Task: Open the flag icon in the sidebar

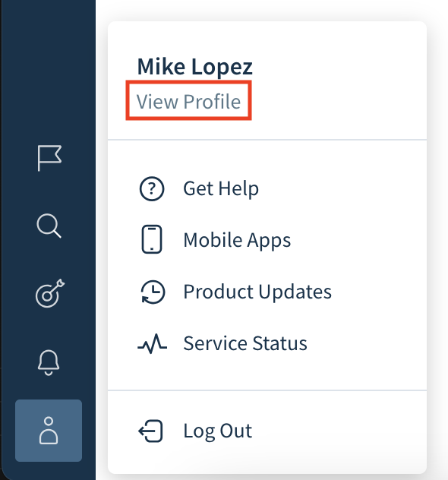Action: click(49, 158)
